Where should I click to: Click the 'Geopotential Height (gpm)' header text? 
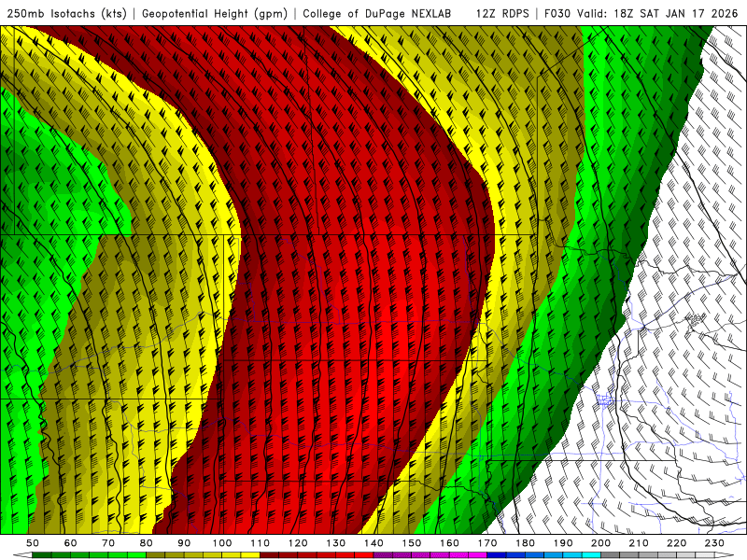(215, 13)
